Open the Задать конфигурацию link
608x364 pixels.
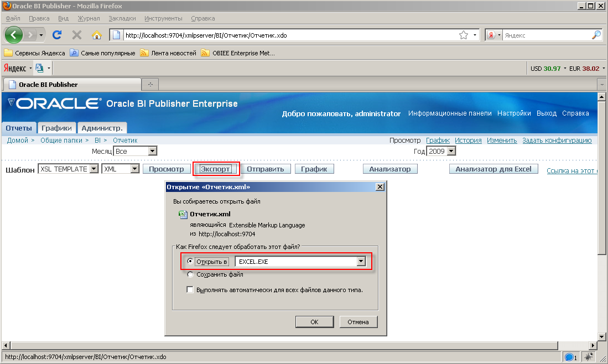click(x=557, y=141)
